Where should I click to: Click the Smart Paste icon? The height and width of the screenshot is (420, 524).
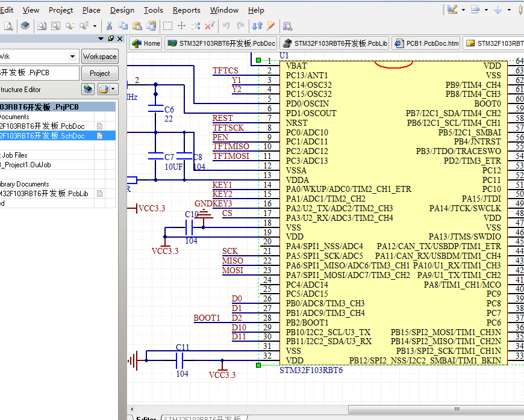coord(151,26)
